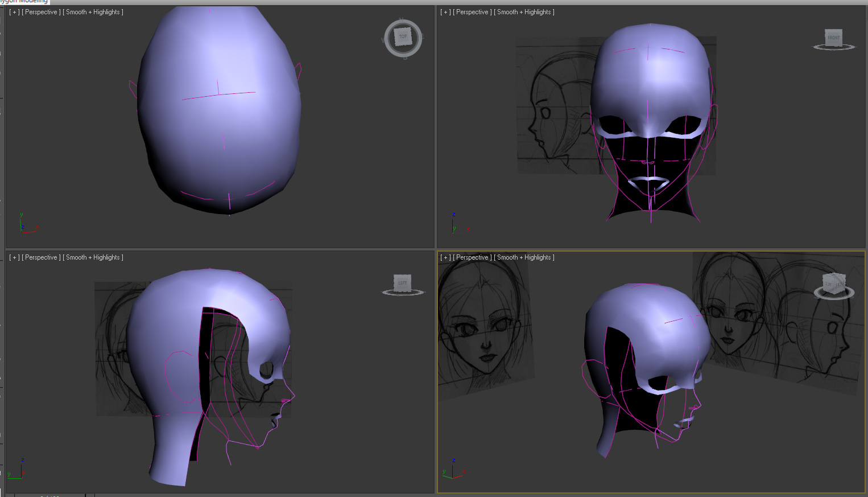Viewport: 868px width, 497px height.
Task: Click the ViewCube in the yellow-bordered active viewport
Action: click(x=834, y=284)
